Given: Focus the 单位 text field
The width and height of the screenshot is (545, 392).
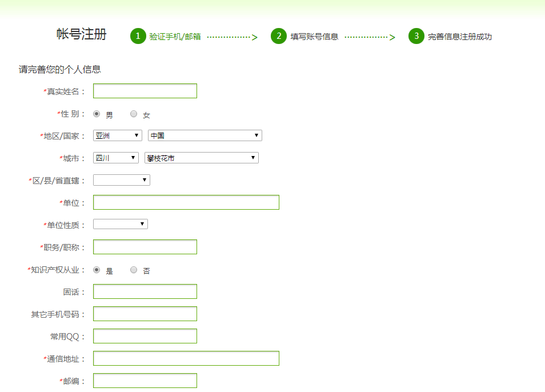Looking at the screenshot, I should pos(186,202).
